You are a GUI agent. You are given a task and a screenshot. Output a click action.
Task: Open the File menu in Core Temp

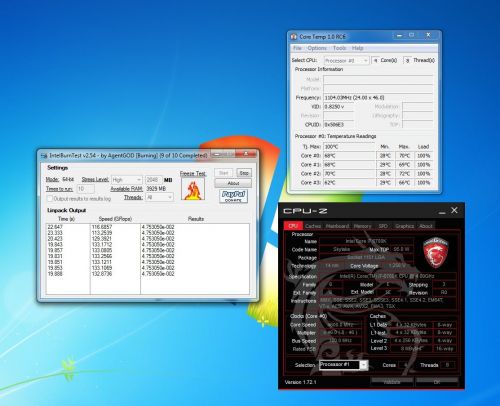(297, 48)
